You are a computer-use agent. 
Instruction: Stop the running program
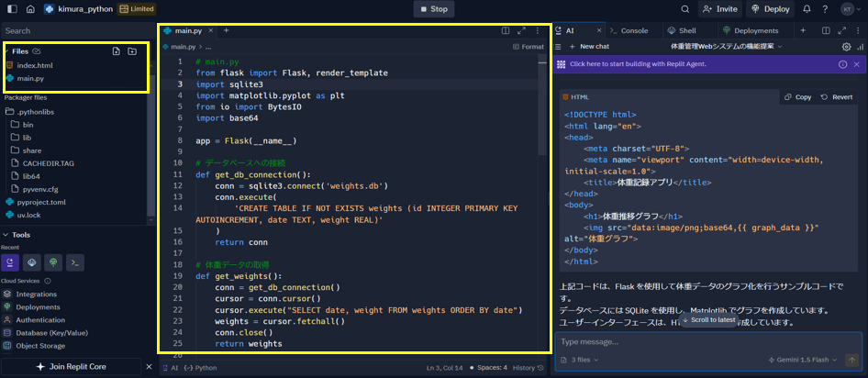click(x=434, y=9)
